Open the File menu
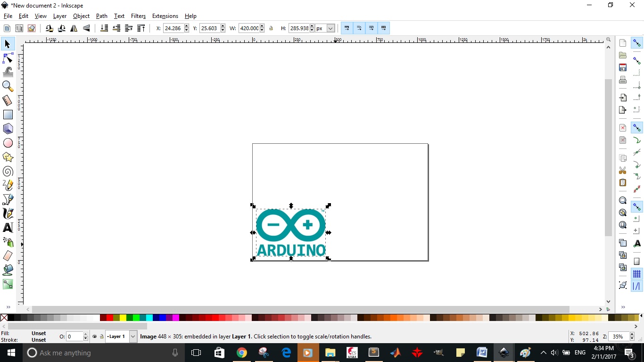This screenshot has width=644, height=362. coord(8,16)
